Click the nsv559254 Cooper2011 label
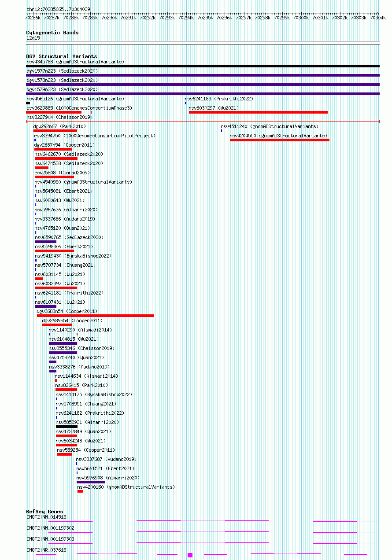Image resolution: width=392 pixels, height=560 pixels. click(86, 450)
